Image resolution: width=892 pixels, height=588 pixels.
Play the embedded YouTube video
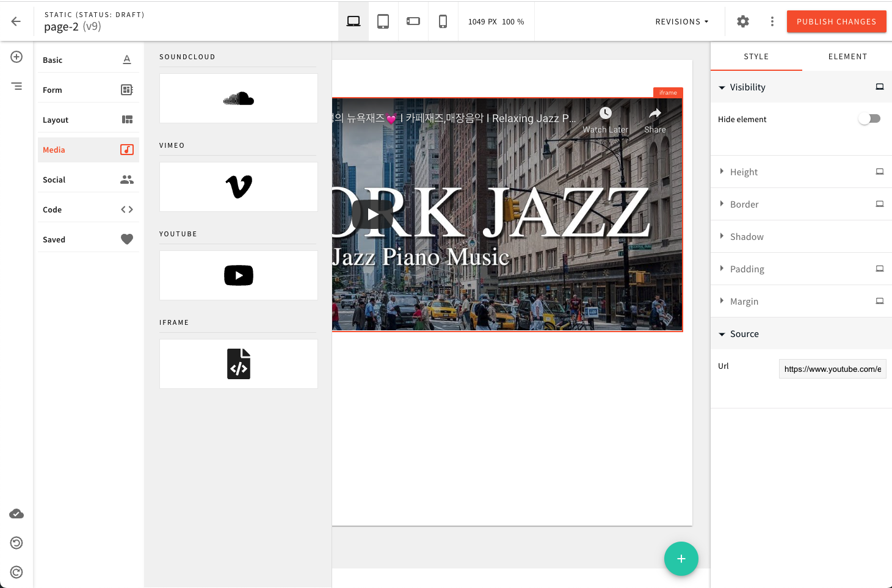pos(372,214)
